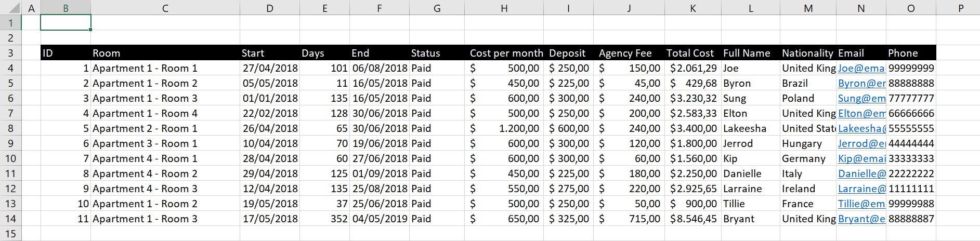Select agency fee 715,00
Viewport: 980px width, 241px height.
[x=629, y=219]
